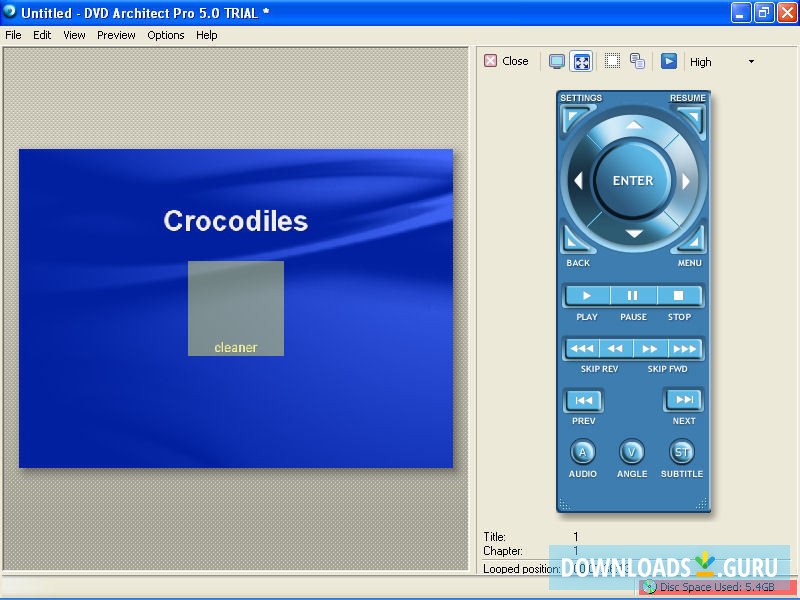Viewport: 800px width, 600px height.
Task: Click the external monitor preview icon
Action: tap(557, 61)
